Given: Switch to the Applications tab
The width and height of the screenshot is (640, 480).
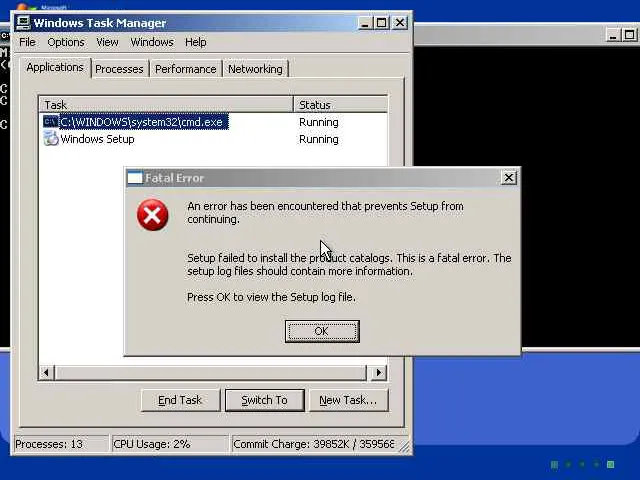Looking at the screenshot, I should pos(55,67).
